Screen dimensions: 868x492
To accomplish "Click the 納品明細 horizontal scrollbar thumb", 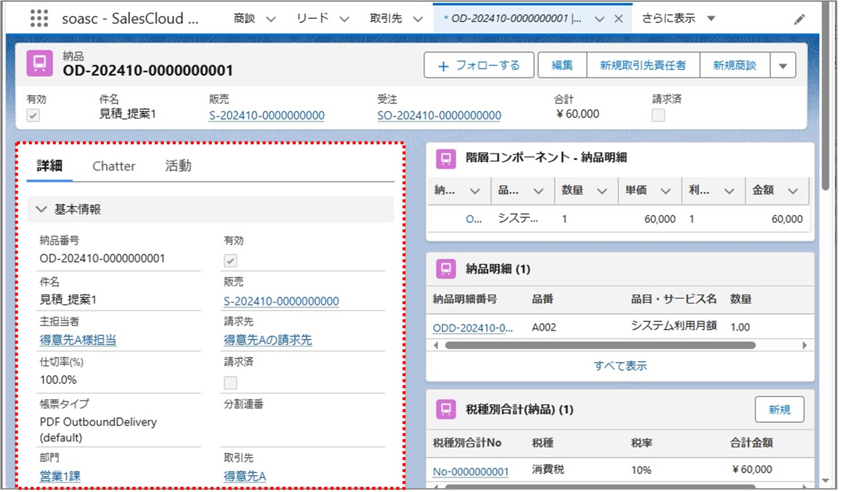I will (600, 345).
